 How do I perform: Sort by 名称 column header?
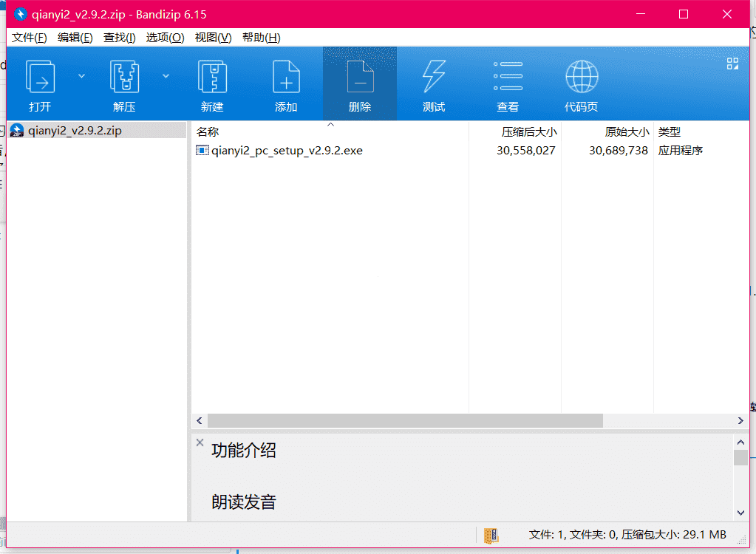(208, 131)
